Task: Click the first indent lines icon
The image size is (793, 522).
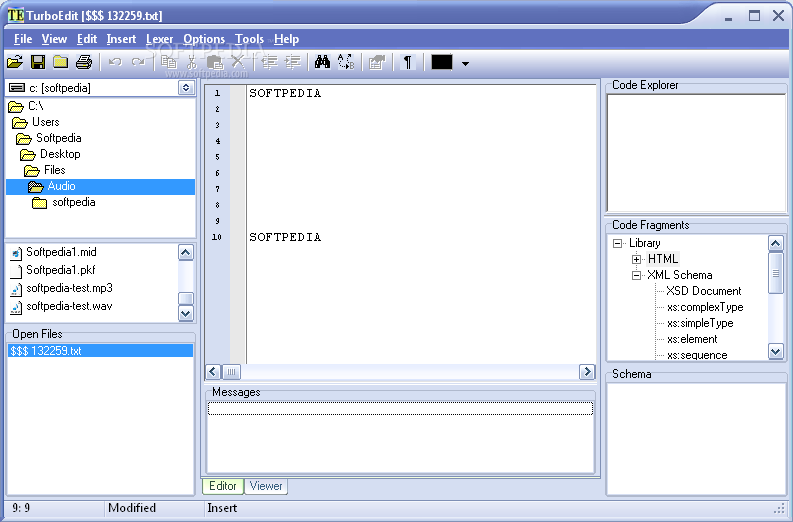Action: [x=270, y=62]
